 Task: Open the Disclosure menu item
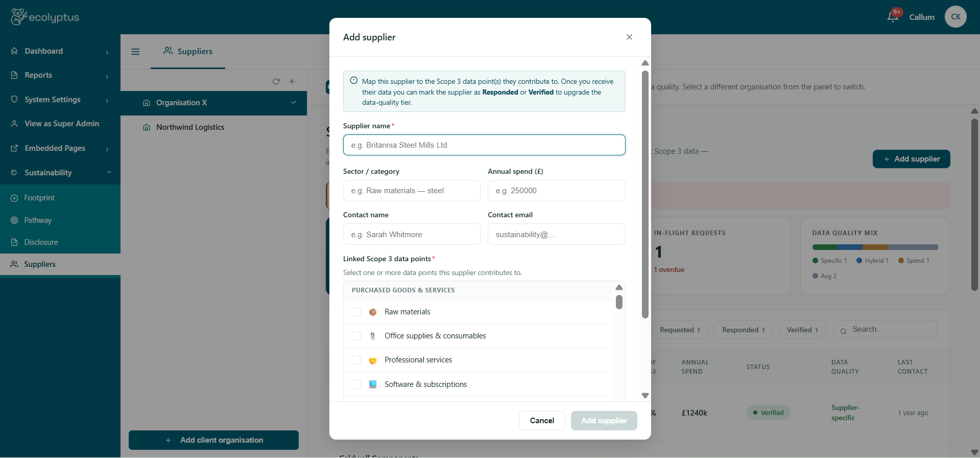(60, 242)
